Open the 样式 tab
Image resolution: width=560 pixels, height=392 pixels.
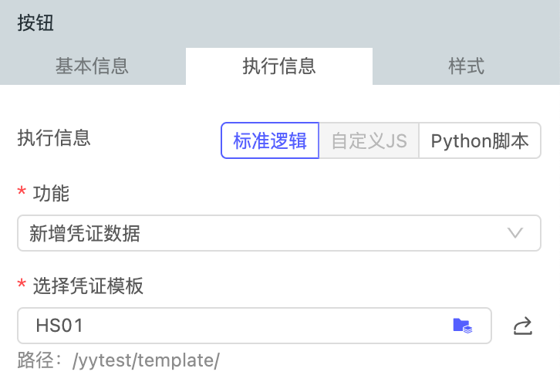(466, 66)
